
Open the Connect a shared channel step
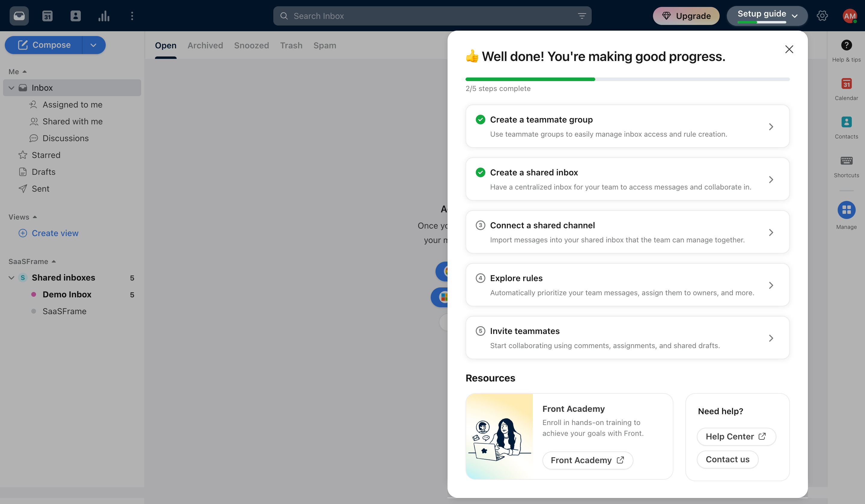tap(627, 232)
